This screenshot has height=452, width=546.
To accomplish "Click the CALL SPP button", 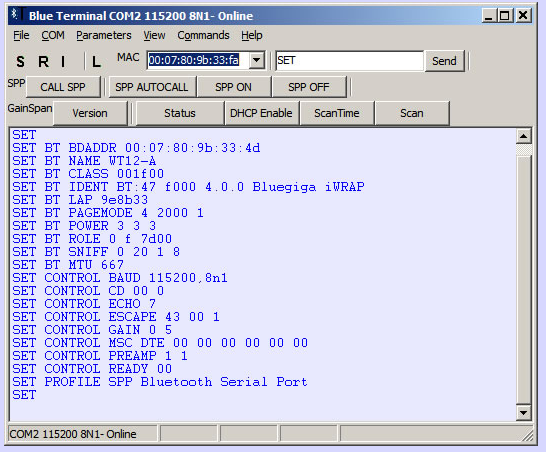I will click(x=63, y=87).
